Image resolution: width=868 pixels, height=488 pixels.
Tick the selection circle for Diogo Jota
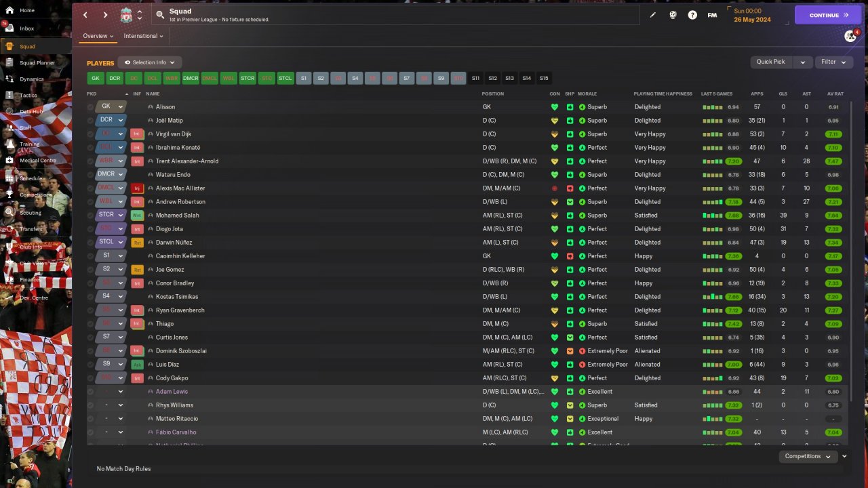click(90, 229)
